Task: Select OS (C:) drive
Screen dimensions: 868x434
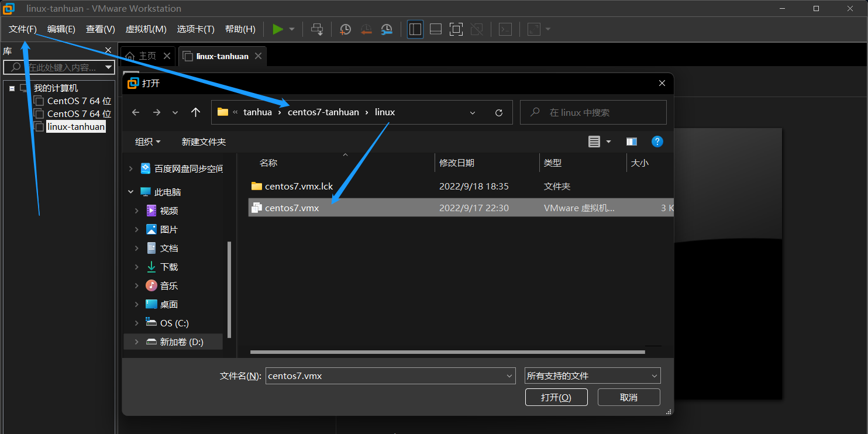Action: coord(174,323)
